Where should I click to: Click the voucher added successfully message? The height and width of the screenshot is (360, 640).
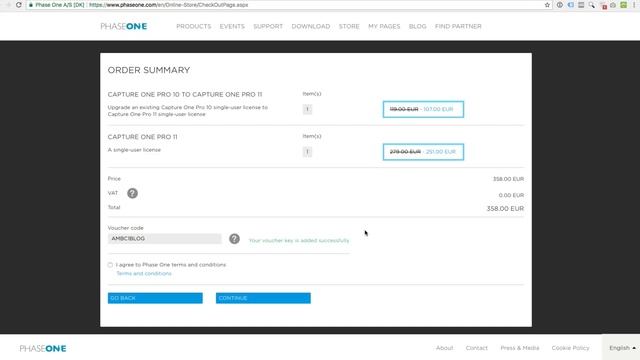(299, 240)
